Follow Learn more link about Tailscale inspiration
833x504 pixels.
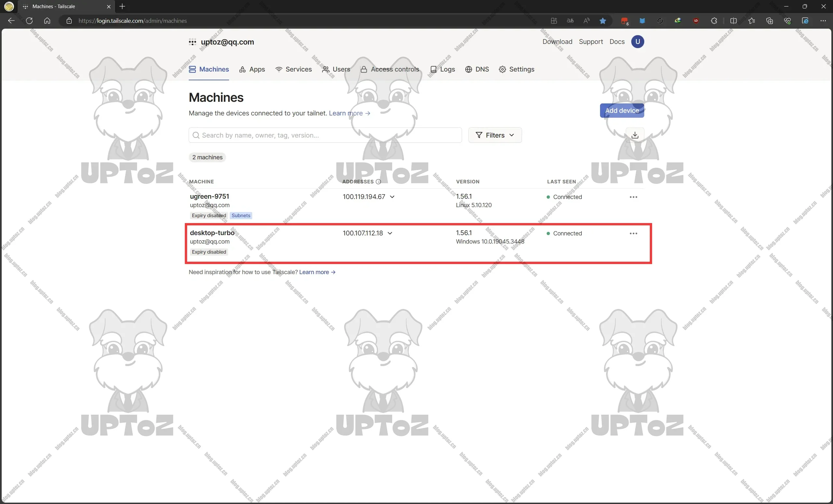(x=317, y=272)
